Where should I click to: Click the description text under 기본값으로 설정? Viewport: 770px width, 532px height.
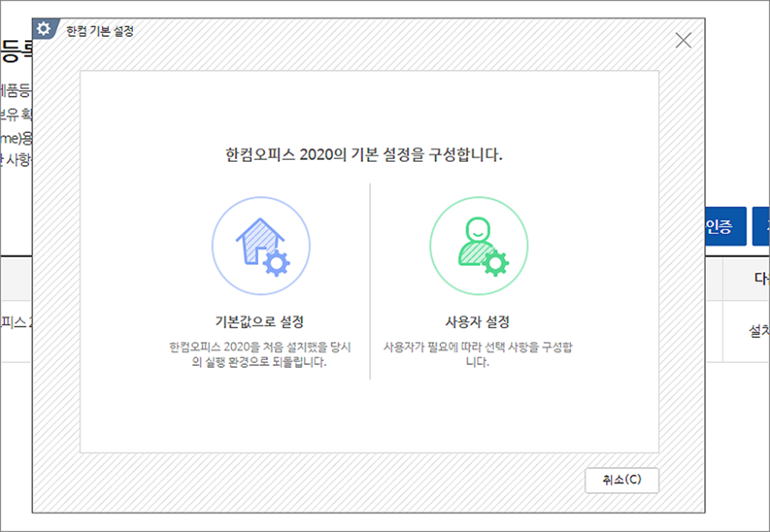tap(260, 355)
